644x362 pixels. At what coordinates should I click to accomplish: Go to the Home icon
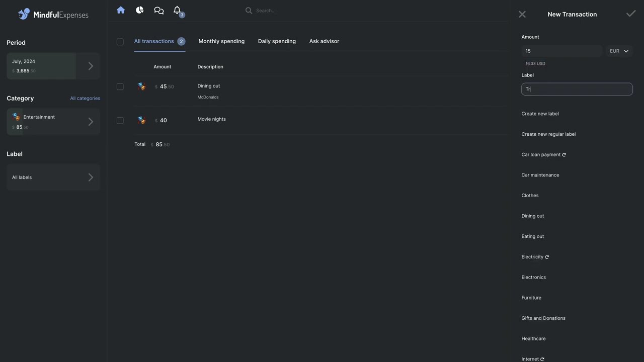121,10
